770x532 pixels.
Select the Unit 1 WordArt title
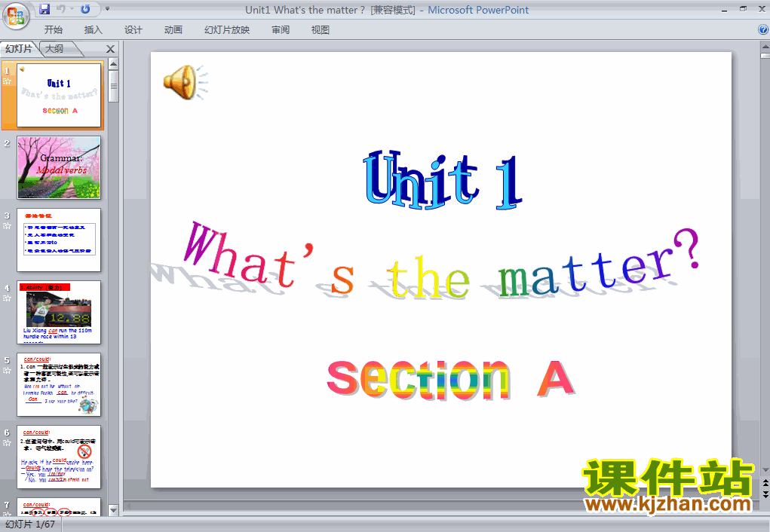tap(441, 181)
